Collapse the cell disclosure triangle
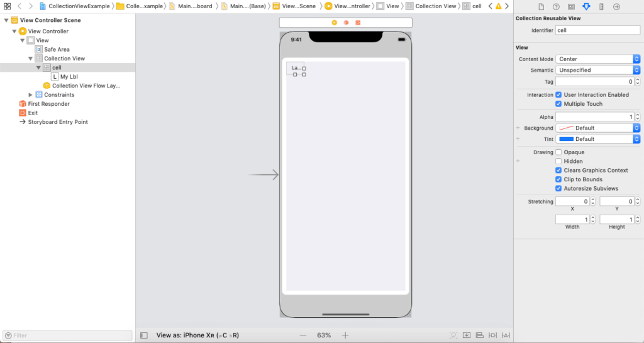This screenshot has height=343, width=644. click(x=38, y=67)
